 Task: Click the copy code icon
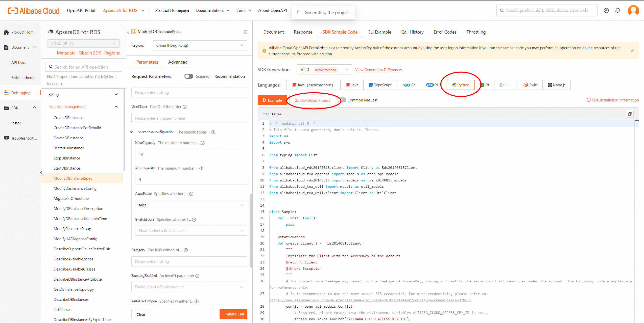coord(630,114)
